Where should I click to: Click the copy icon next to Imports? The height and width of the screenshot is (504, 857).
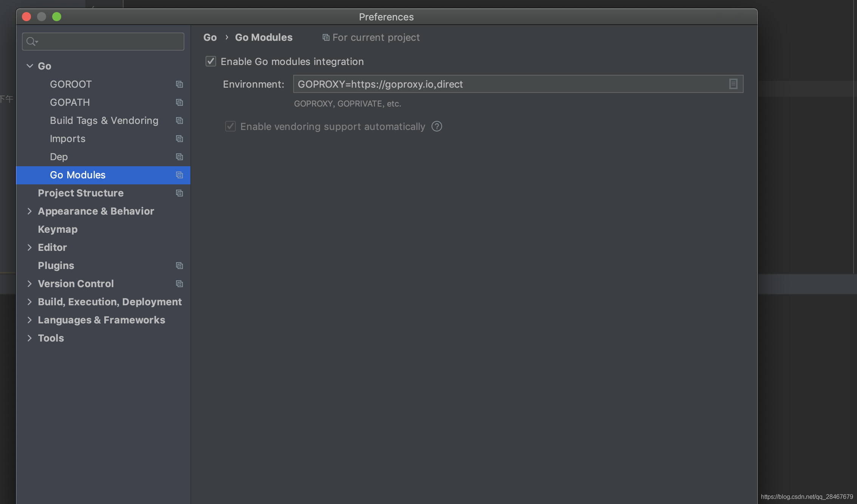[x=179, y=139]
